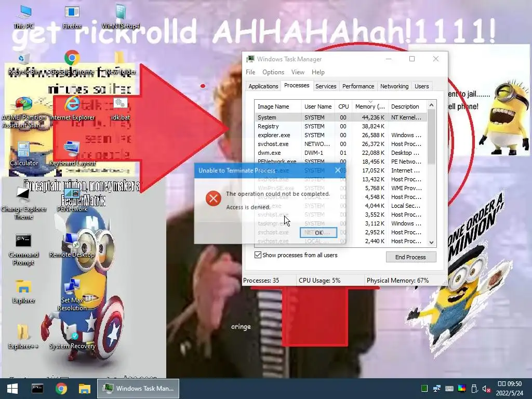The width and height of the screenshot is (532, 399).
Task: Click the network tray icon
Action: (x=436, y=389)
